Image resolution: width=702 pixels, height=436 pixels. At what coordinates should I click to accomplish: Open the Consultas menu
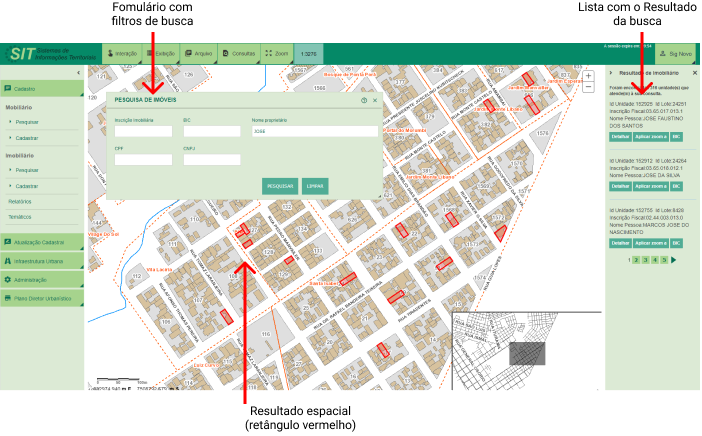238,53
